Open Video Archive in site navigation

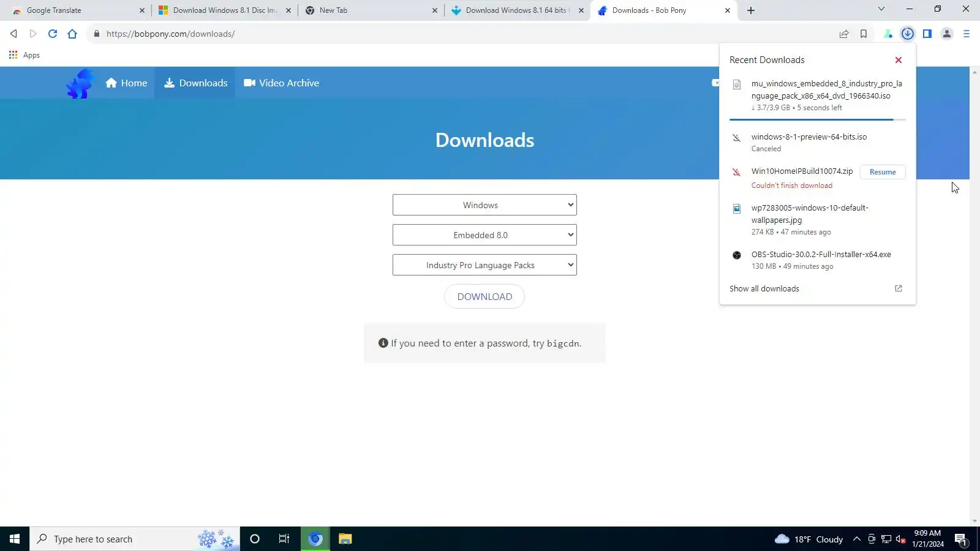click(282, 83)
